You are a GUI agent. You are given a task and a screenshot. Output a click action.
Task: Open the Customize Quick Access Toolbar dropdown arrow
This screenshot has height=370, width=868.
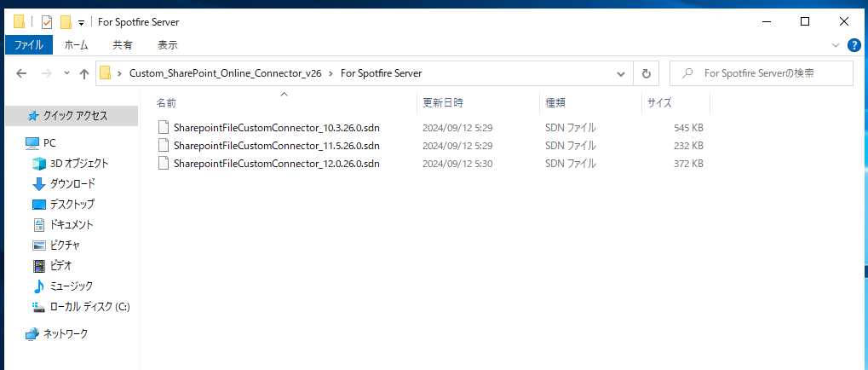(82, 23)
